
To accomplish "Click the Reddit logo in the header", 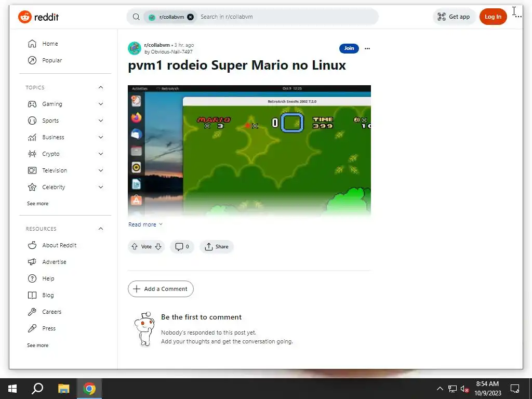I will (x=38, y=17).
